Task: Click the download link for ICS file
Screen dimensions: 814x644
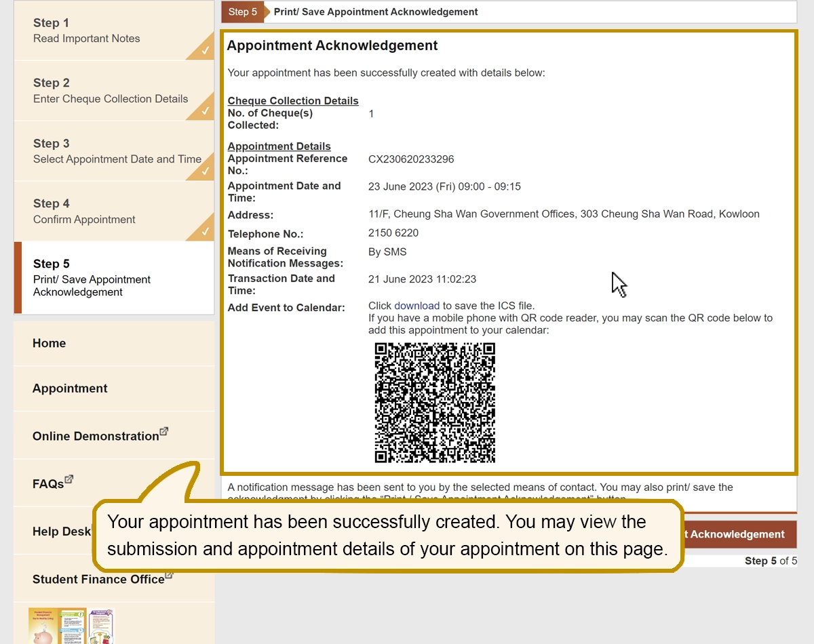Action: tap(417, 306)
